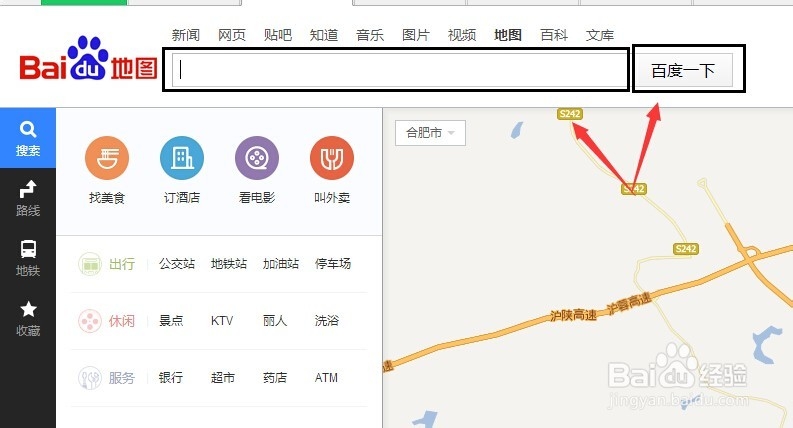The width and height of the screenshot is (793, 428).
Task: Open the 收藏 favorites star icon
Action: [x=28, y=309]
